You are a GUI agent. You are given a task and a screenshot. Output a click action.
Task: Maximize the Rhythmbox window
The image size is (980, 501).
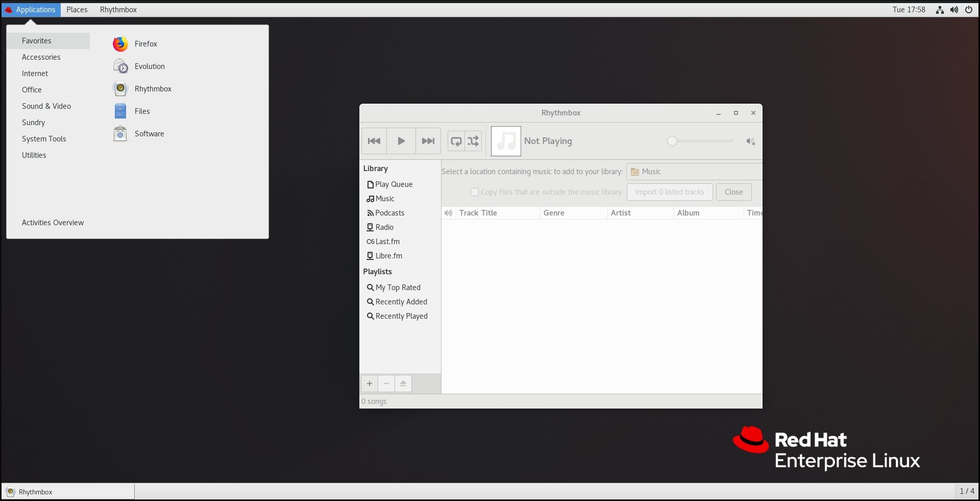736,113
